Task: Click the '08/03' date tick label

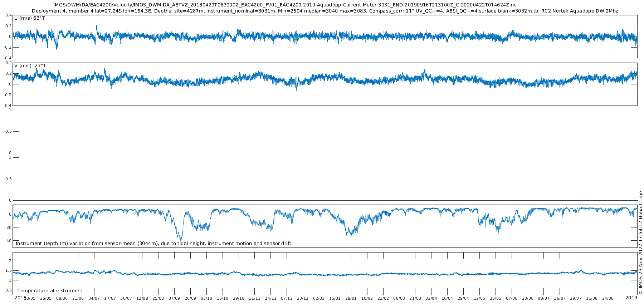Action: pyautogui.click(x=399, y=298)
